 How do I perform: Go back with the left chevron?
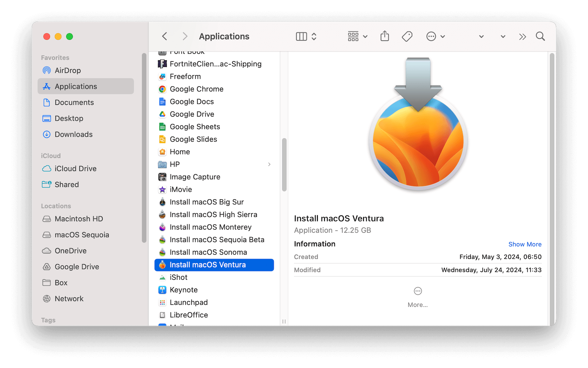click(x=165, y=36)
